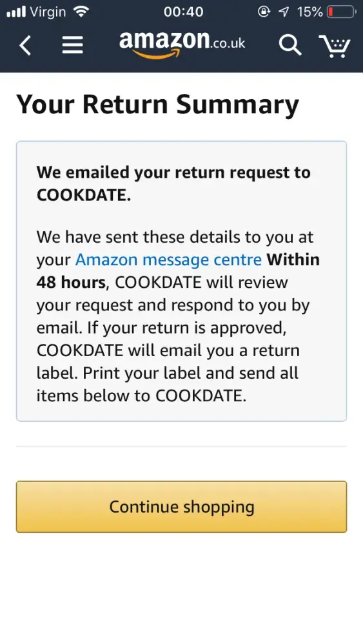Select the Your Return Summary heading
Viewport: 363px width, 644px height.
pyautogui.click(x=157, y=104)
